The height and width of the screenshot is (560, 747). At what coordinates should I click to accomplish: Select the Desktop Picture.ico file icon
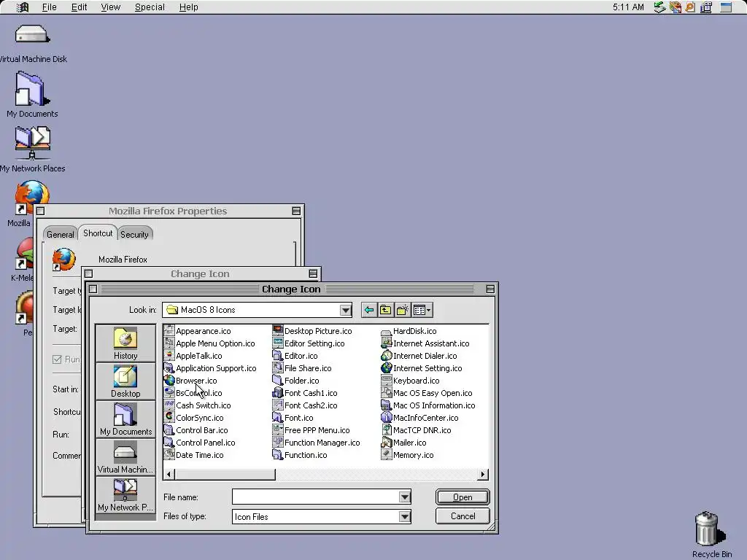pyautogui.click(x=278, y=331)
